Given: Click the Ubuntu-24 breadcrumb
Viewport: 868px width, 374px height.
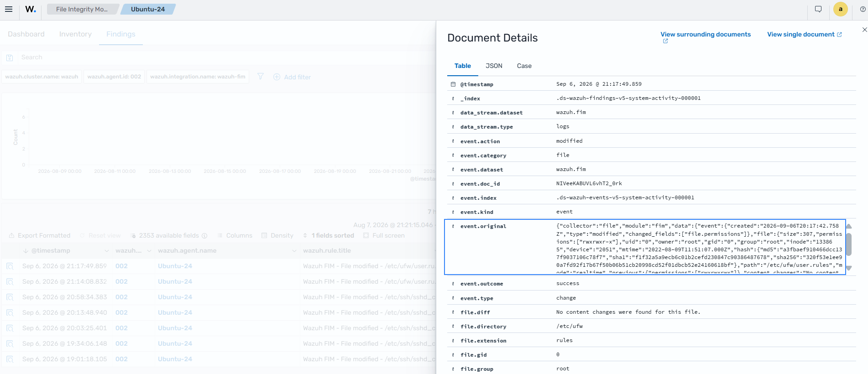Looking at the screenshot, I should point(148,9).
